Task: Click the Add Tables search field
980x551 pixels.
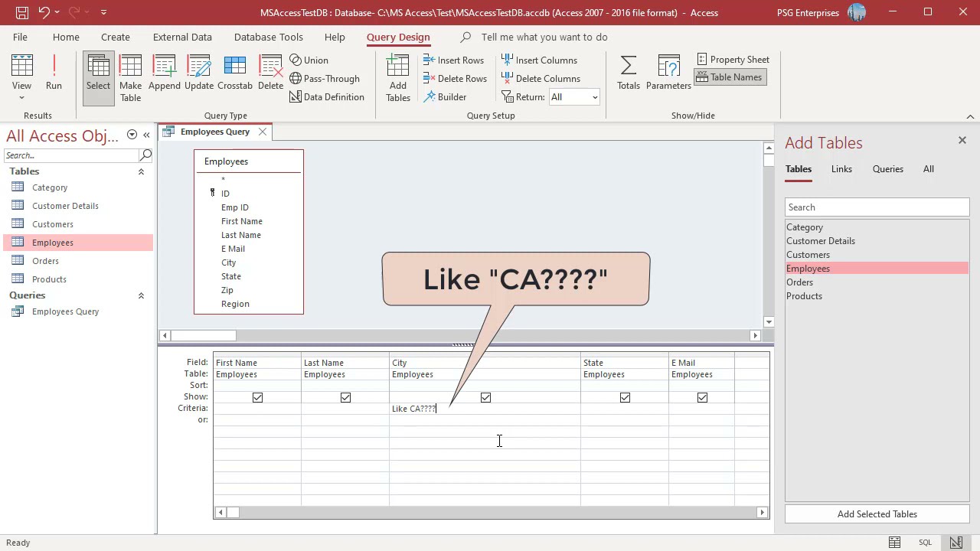Action: [x=877, y=207]
